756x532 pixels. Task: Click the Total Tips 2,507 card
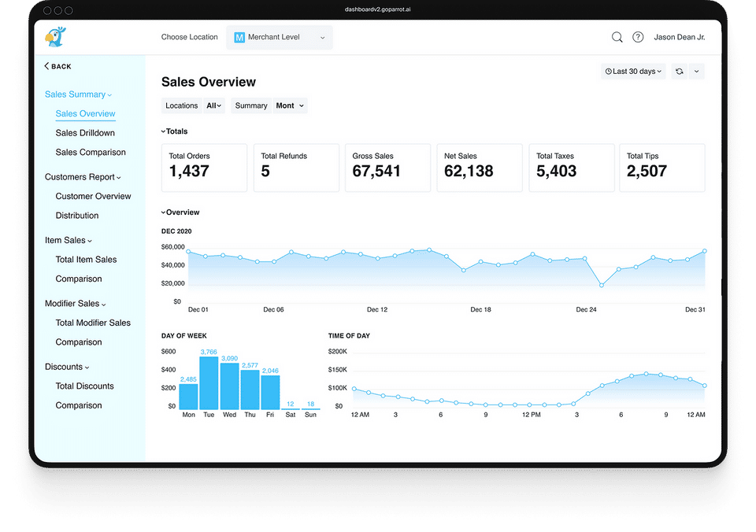[662, 168]
